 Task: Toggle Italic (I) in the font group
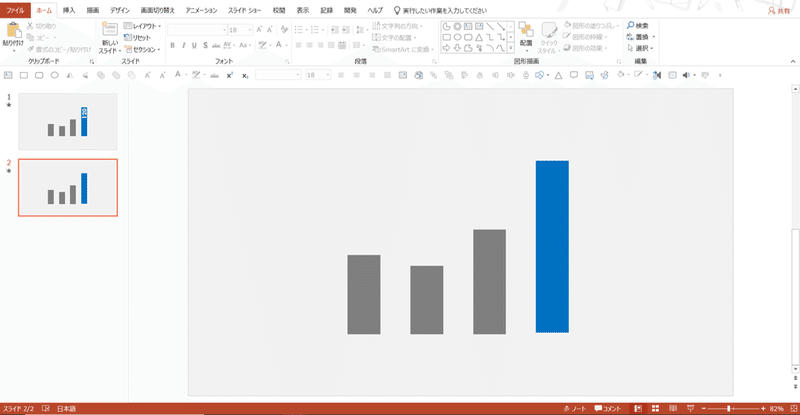click(183, 45)
